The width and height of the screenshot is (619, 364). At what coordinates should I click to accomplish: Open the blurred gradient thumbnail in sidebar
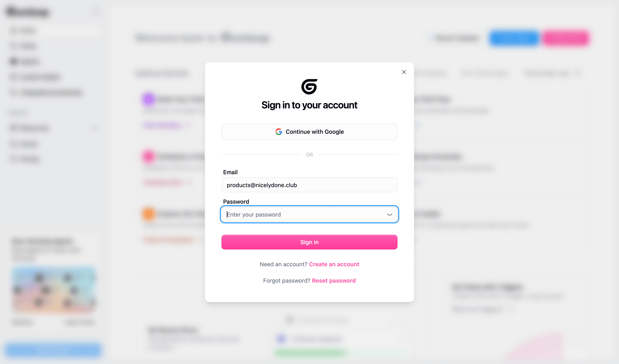(54, 290)
